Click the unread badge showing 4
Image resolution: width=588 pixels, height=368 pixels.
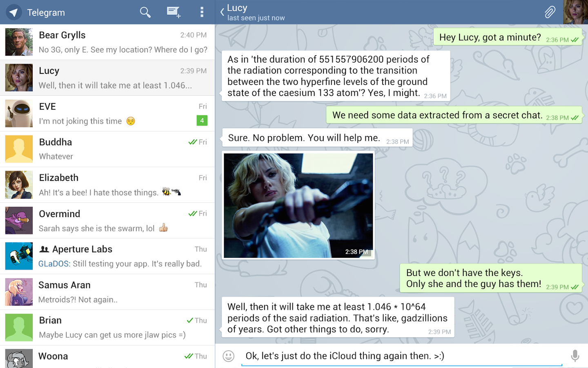(x=202, y=121)
